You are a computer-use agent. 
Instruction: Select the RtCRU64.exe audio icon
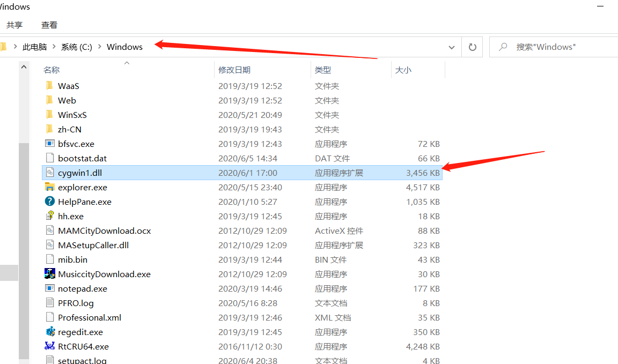click(x=49, y=346)
